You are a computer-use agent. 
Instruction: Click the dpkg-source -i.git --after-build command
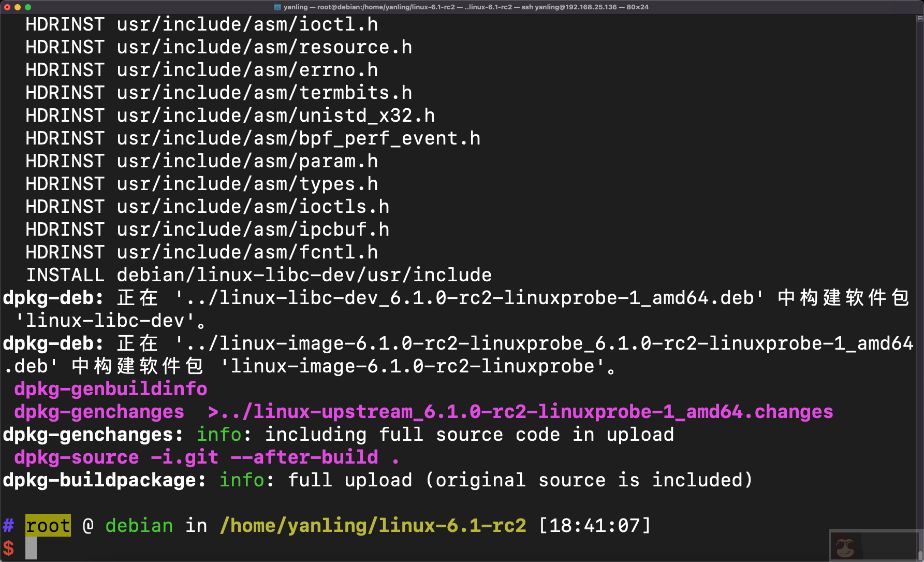click(206, 457)
